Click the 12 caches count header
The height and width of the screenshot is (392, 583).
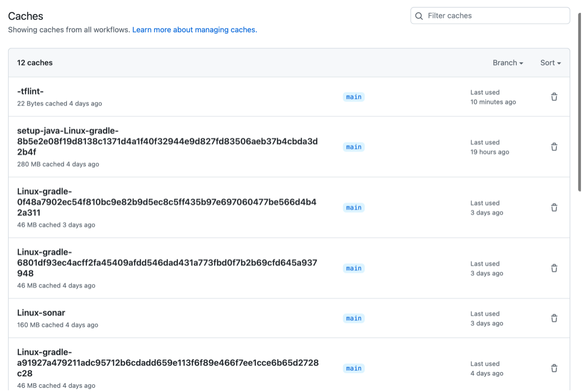click(35, 63)
